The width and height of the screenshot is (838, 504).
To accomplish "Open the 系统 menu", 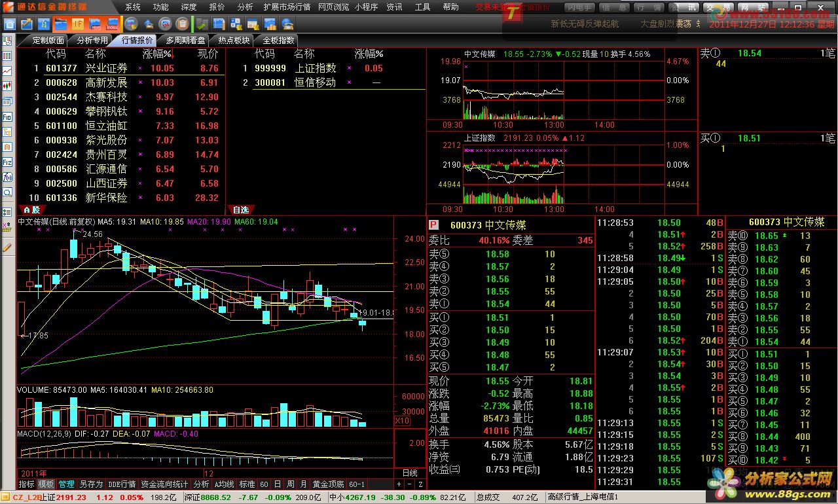I will pyautogui.click(x=133, y=7).
